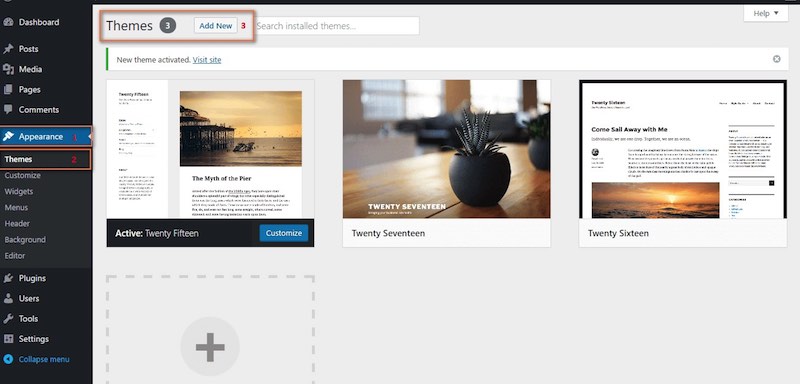Follow the Visit site link
This screenshot has height=384, width=800.
click(207, 60)
